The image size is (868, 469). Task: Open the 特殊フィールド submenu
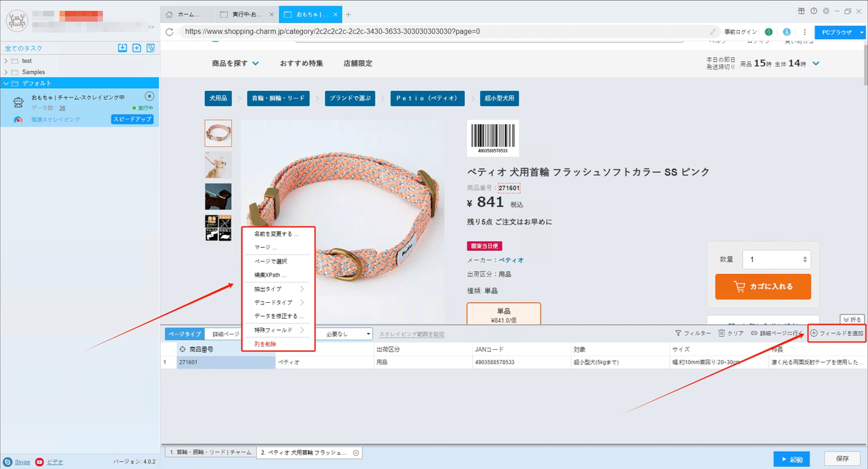(x=279, y=330)
